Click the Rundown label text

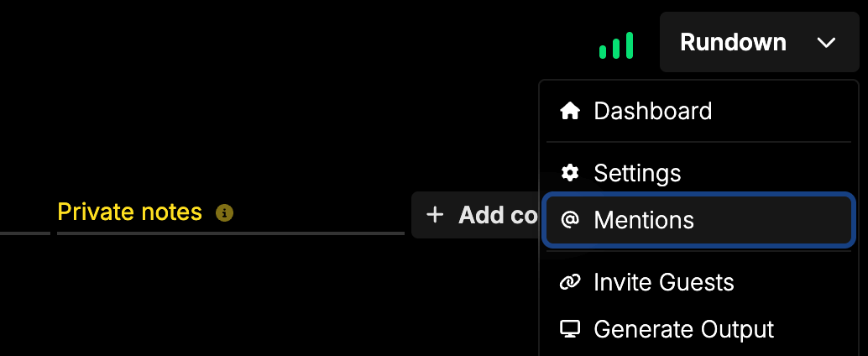click(x=733, y=42)
